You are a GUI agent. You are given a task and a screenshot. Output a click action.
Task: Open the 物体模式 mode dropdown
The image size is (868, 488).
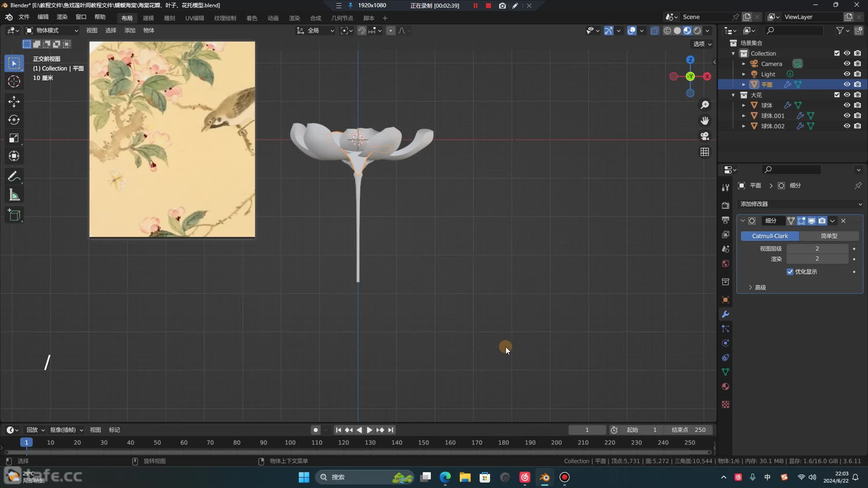click(52, 30)
